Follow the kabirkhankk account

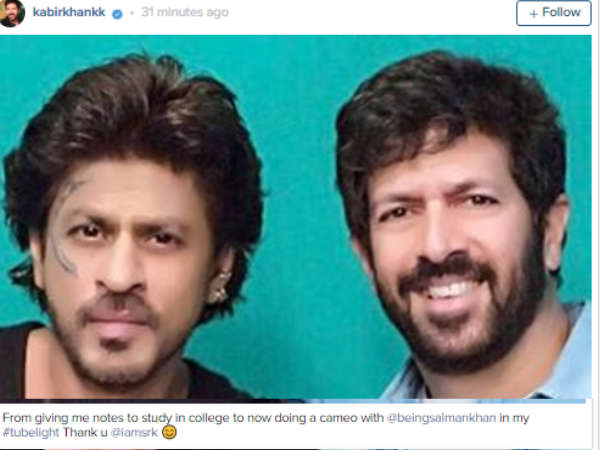click(553, 13)
